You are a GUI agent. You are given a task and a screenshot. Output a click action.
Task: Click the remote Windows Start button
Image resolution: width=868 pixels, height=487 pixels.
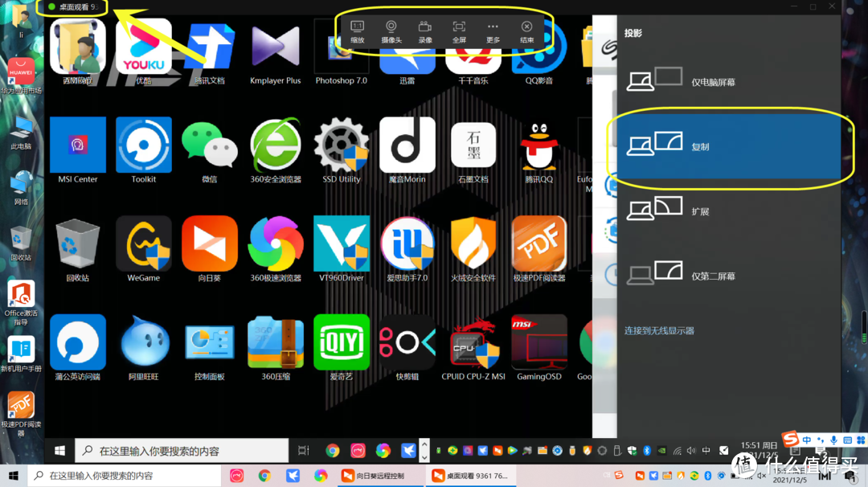pos(59,451)
